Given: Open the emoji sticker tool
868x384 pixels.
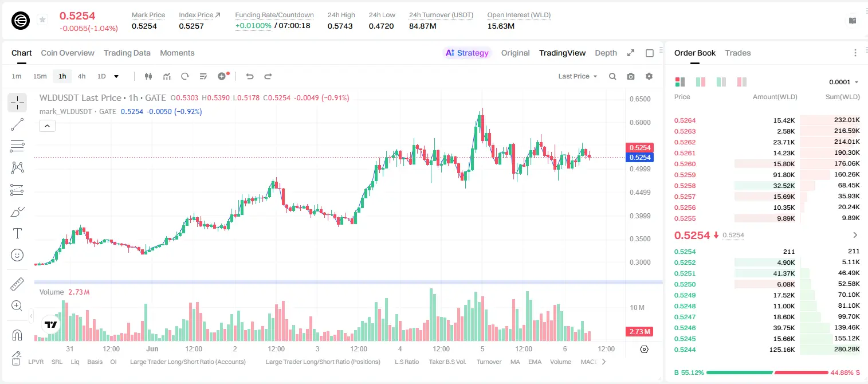Looking at the screenshot, I should (17, 255).
